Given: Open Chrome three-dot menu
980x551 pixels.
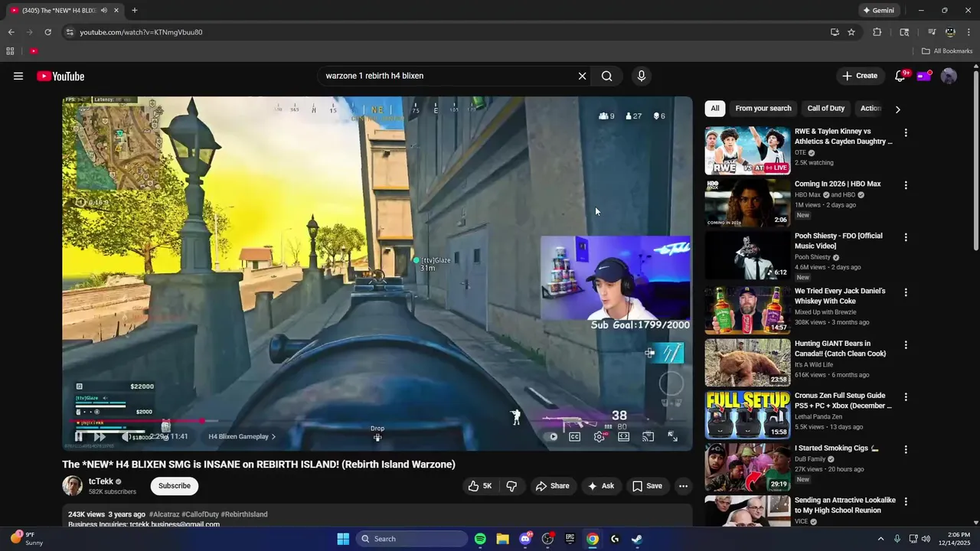Looking at the screenshot, I should point(968,32).
